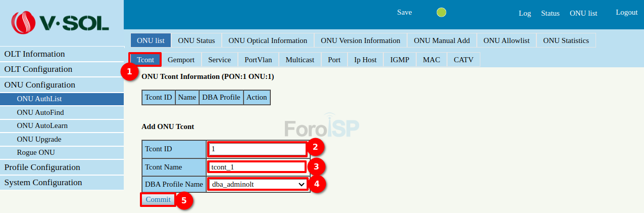Focus the Tcont ID input field

coord(257,149)
